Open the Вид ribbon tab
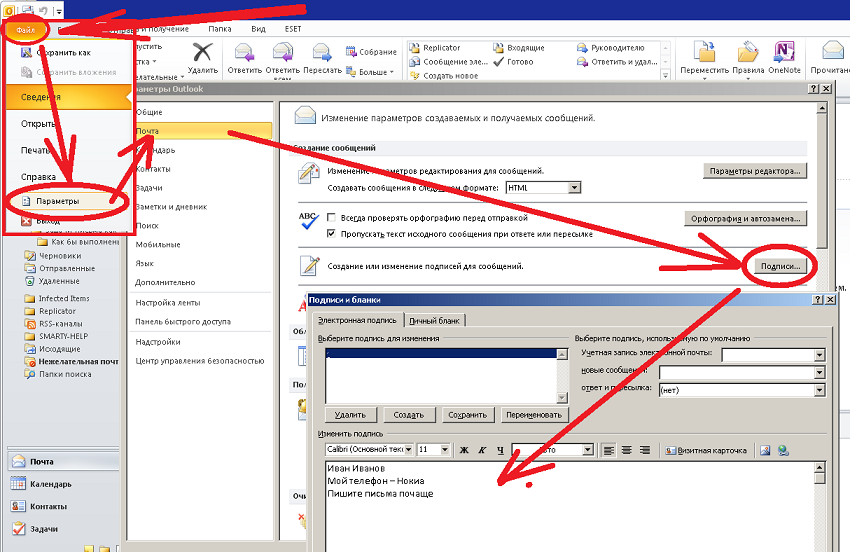The width and height of the screenshot is (850, 552). pyautogui.click(x=259, y=29)
